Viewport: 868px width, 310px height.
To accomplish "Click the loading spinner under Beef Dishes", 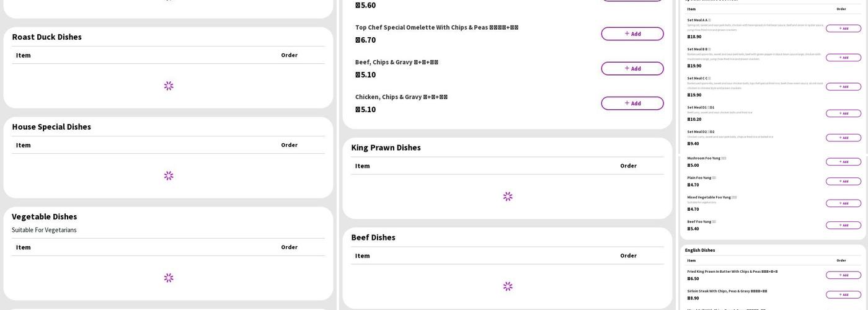I will point(508,286).
